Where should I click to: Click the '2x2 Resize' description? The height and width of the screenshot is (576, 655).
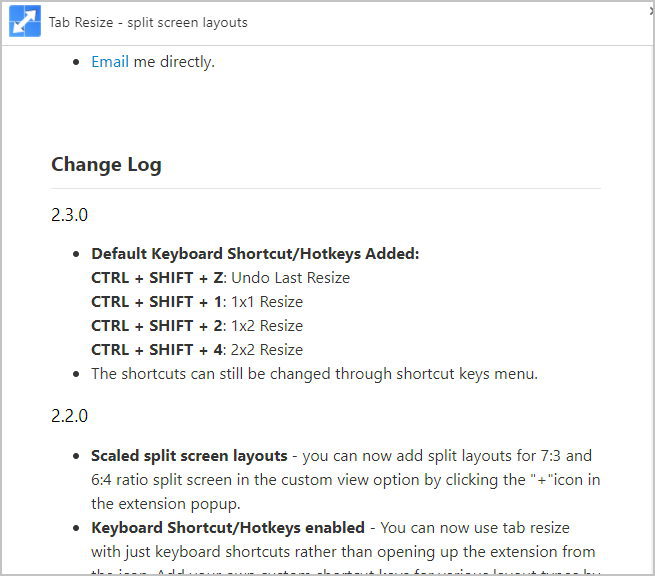click(267, 350)
